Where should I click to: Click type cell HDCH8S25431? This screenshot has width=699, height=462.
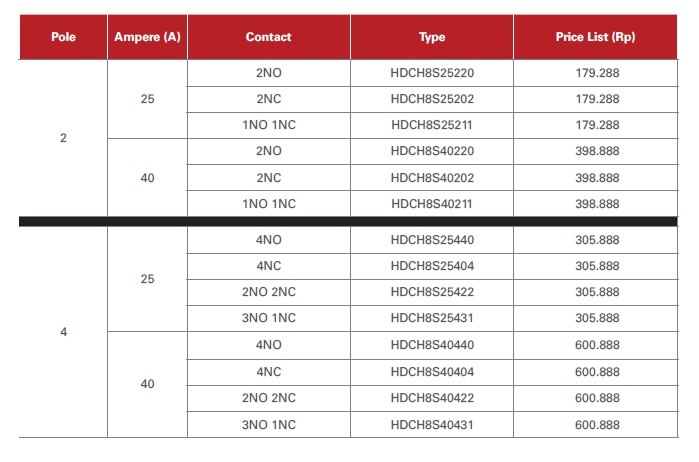pyautogui.click(x=432, y=318)
